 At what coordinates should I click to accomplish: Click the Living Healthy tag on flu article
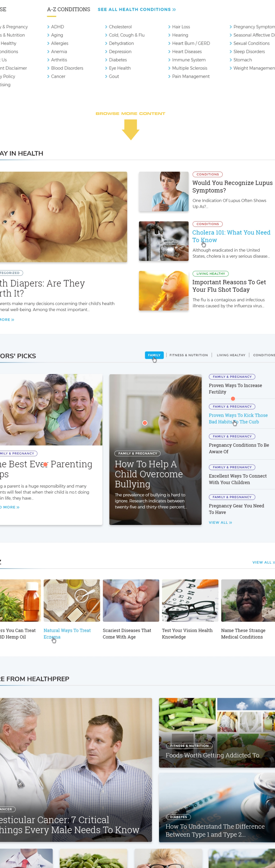pos(211,274)
